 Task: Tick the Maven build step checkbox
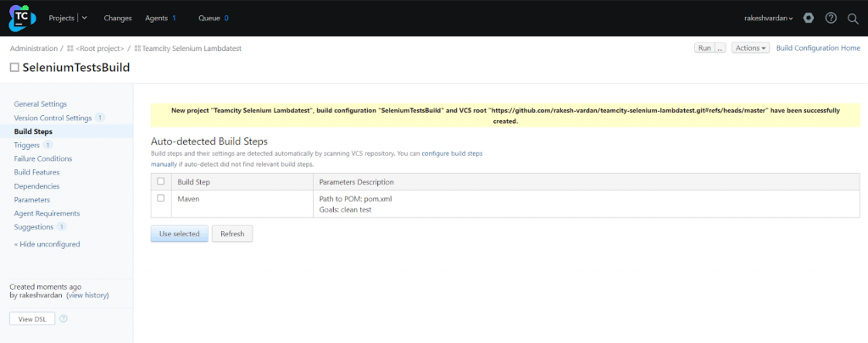(161, 198)
